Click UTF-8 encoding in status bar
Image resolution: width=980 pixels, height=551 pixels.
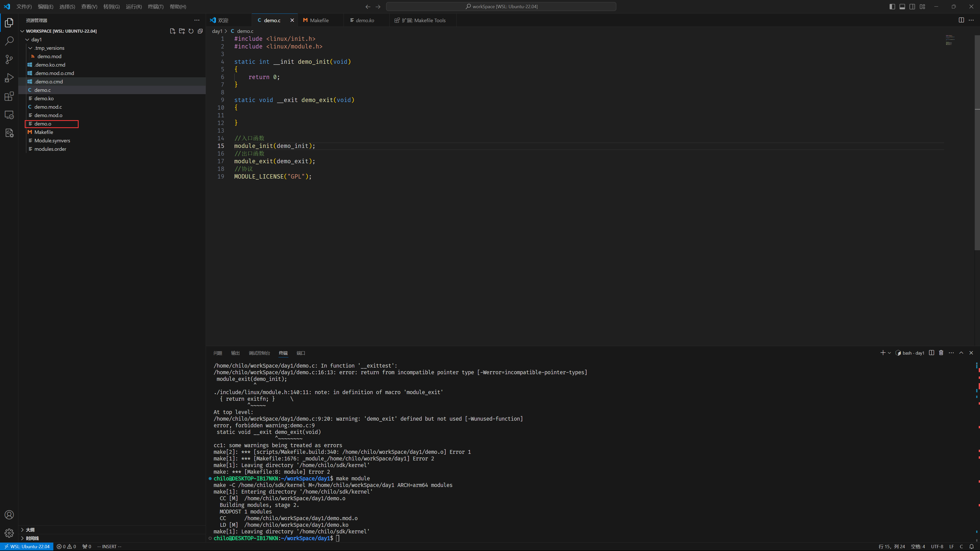click(937, 546)
